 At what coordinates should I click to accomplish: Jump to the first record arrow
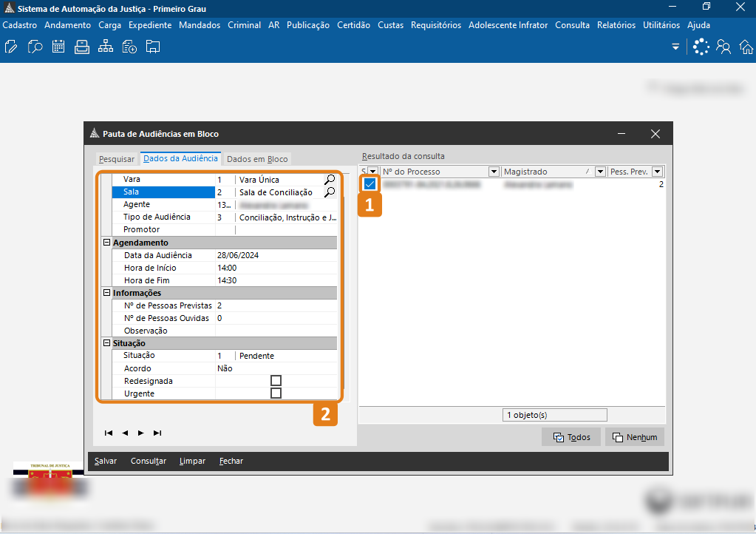tap(109, 433)
